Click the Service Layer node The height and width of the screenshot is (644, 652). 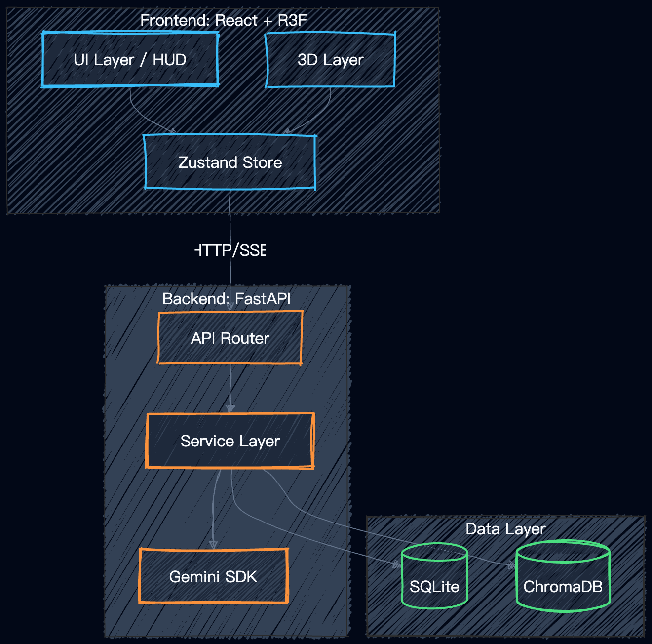pyautogui.click(x=230, y=441)
